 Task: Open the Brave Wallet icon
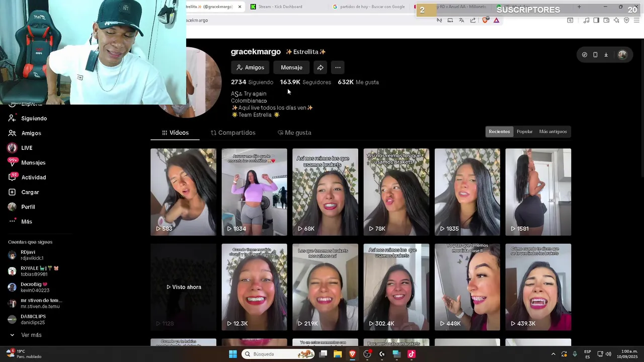606,20
